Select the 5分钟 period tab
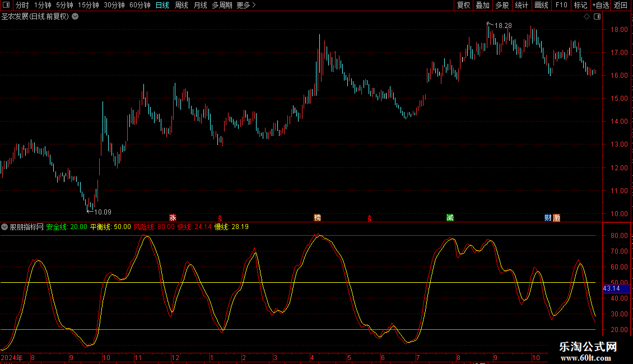The image size is (633, 364). 64,5
